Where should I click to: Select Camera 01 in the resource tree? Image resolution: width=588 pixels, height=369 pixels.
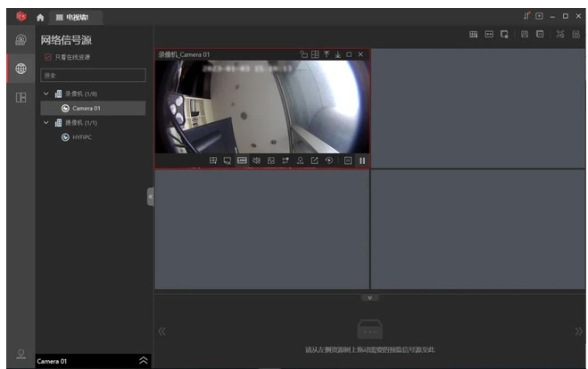[x=87, y=108]
